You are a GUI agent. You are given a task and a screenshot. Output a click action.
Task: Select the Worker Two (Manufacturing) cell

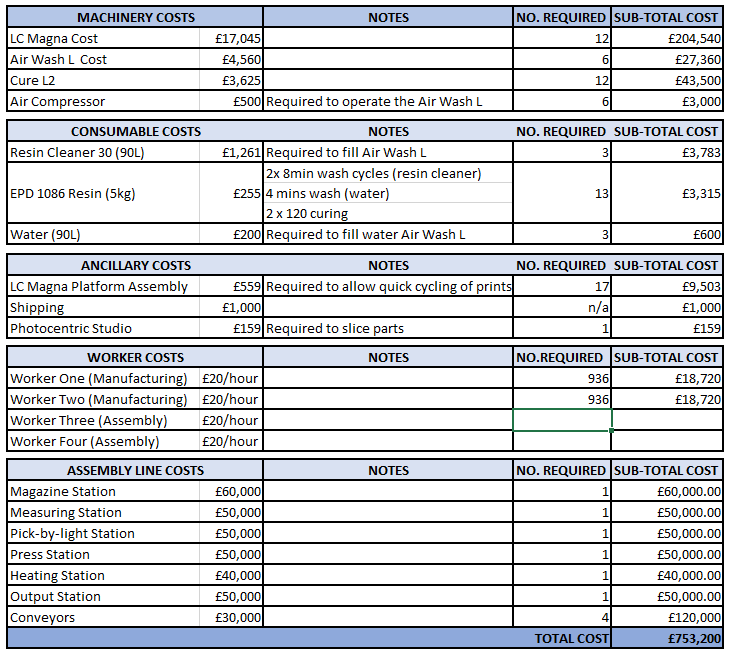pos(104,399)
